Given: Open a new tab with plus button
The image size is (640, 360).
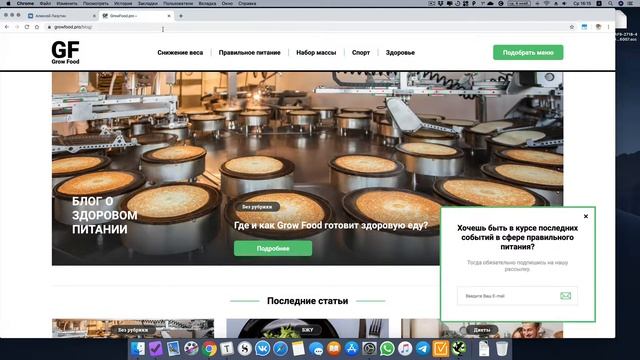Looking at the screenshot, I should (x=181, y=16).
